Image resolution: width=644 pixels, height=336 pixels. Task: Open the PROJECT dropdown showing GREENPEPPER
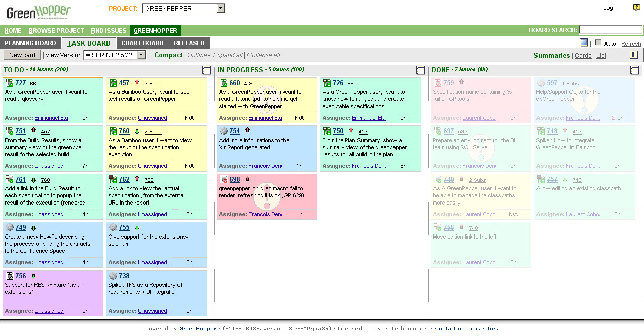pyautogui.click(x=220, y=8)
